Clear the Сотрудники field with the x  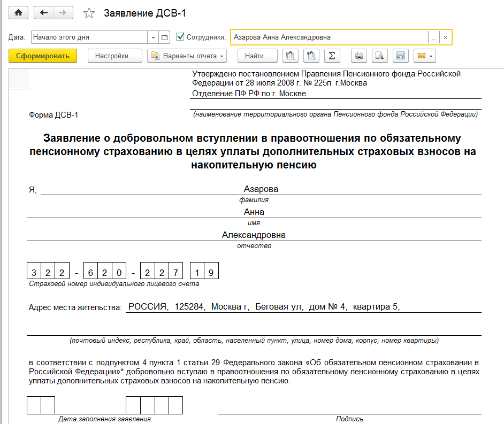click(x=446, y=37)
